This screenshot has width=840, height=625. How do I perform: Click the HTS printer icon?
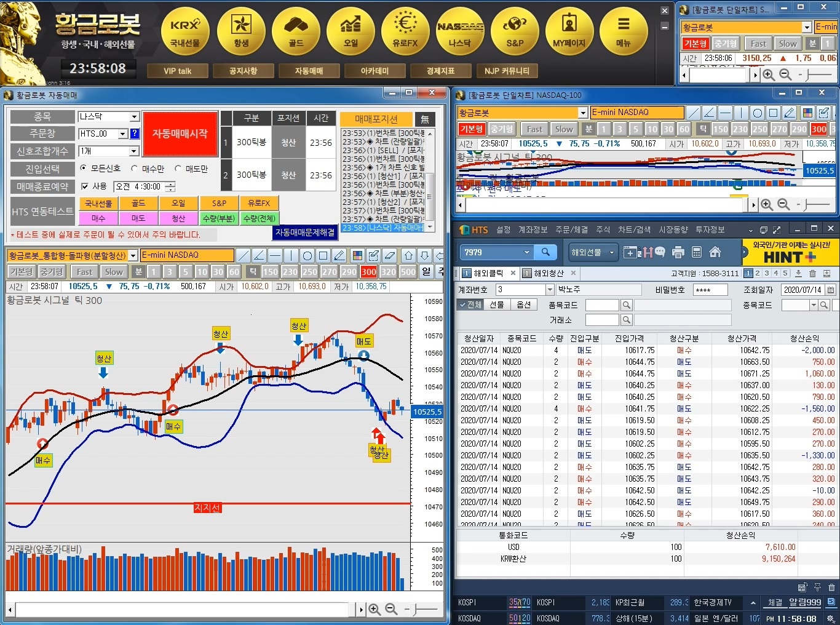coord(678,252)
